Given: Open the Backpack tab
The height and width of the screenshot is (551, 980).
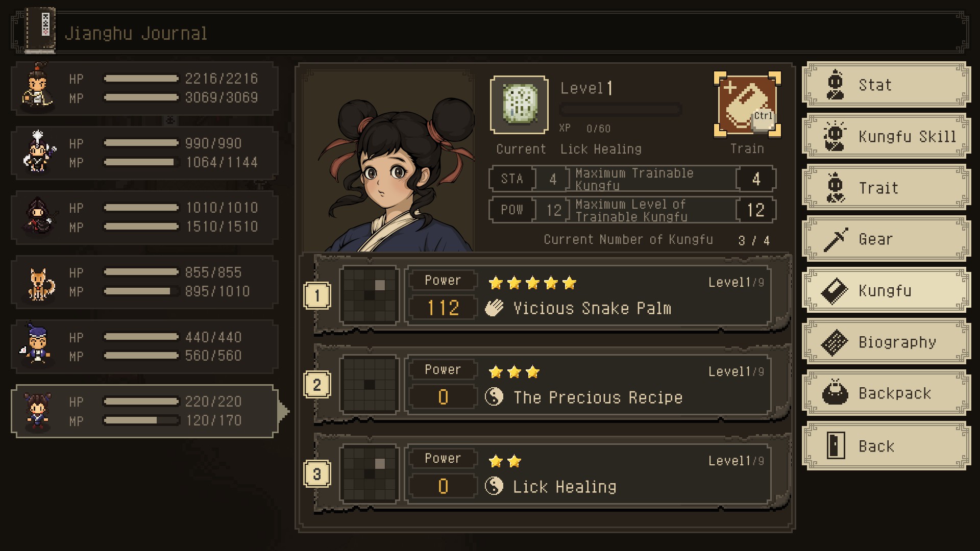Looking at the screenshot, I should (x=886, y=393).
